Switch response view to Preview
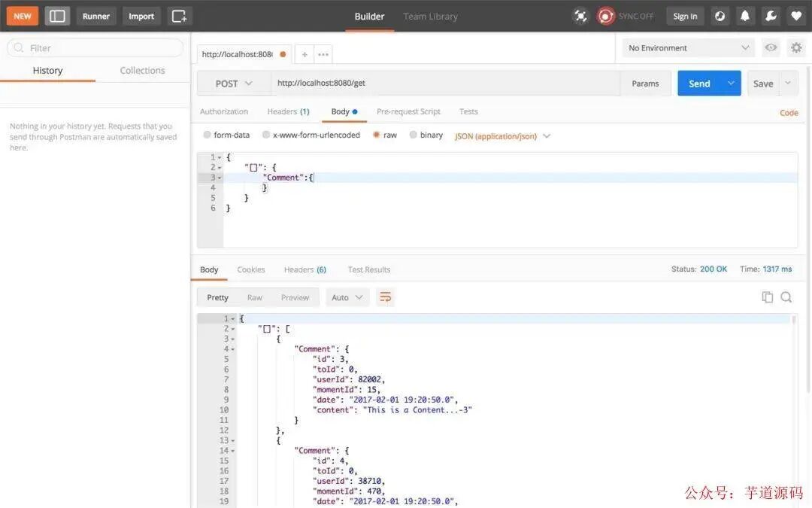This screenshot has height=508, width=812. point(295,297)
